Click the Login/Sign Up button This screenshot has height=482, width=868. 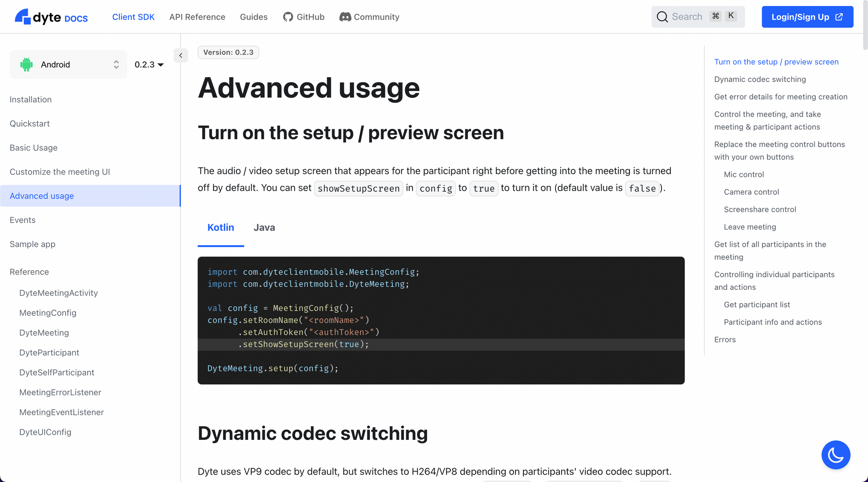[x=807, y=17]
